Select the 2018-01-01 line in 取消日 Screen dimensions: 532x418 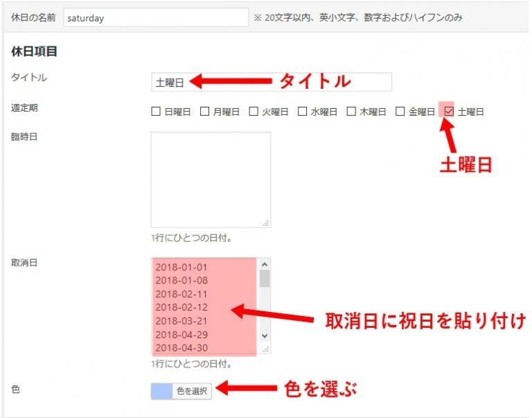pos(181,267)
